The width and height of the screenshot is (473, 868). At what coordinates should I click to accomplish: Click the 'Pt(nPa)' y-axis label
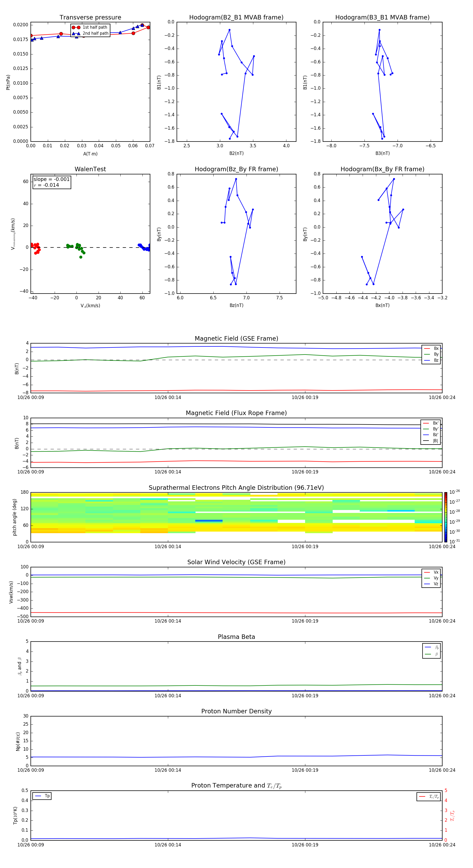tap(8, 82)
